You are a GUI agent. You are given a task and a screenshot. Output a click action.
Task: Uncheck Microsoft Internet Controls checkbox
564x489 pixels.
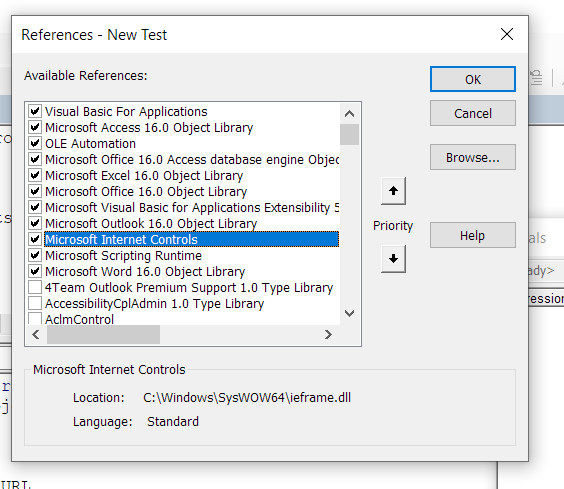[35, 239]
